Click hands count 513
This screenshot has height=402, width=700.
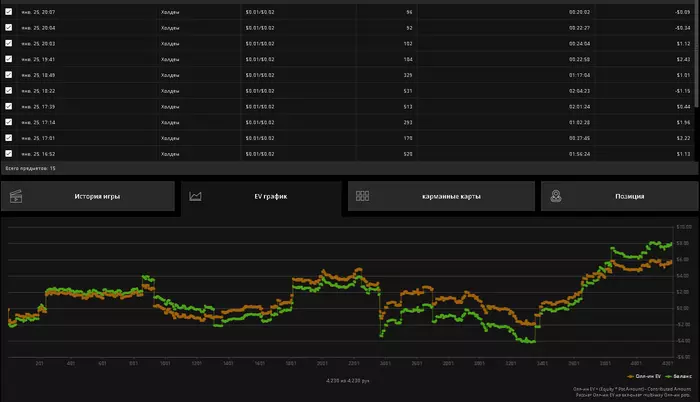[x=408, y=107]
